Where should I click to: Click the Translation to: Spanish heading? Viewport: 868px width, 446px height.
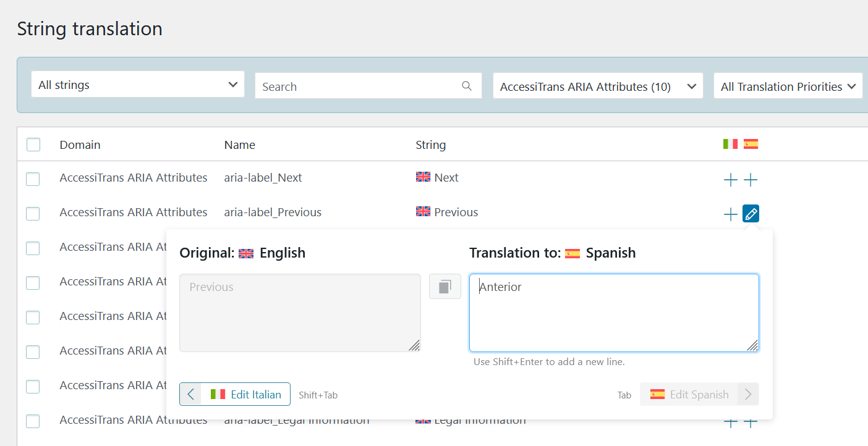coord(552,253)
